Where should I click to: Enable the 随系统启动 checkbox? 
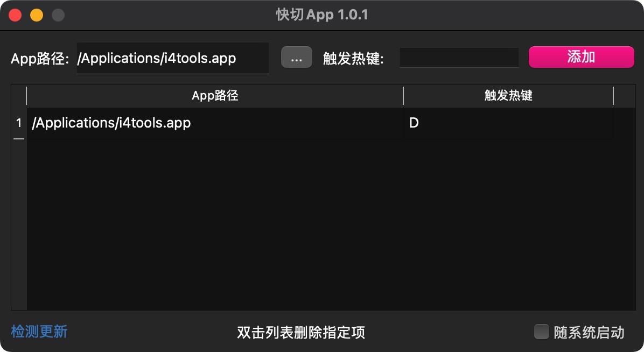tap(541, 332)
